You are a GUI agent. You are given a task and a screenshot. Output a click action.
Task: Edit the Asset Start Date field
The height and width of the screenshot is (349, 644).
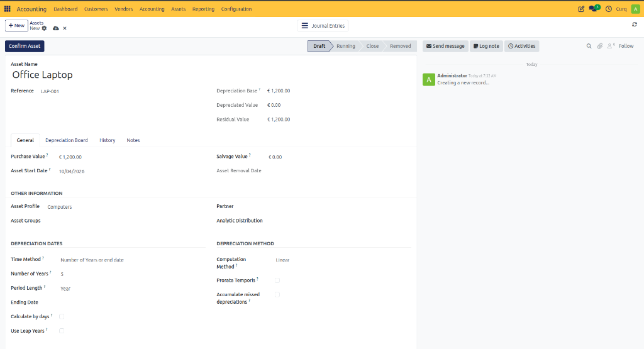click(x=131, y=171)
